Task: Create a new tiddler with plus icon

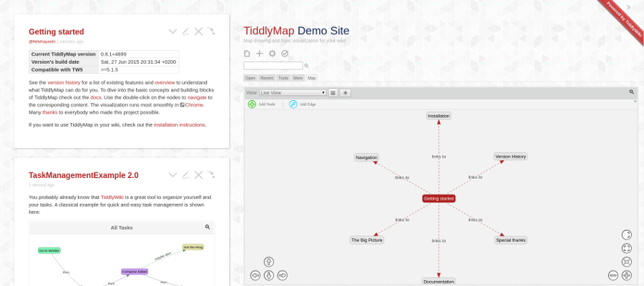Action: coord(260,54)
